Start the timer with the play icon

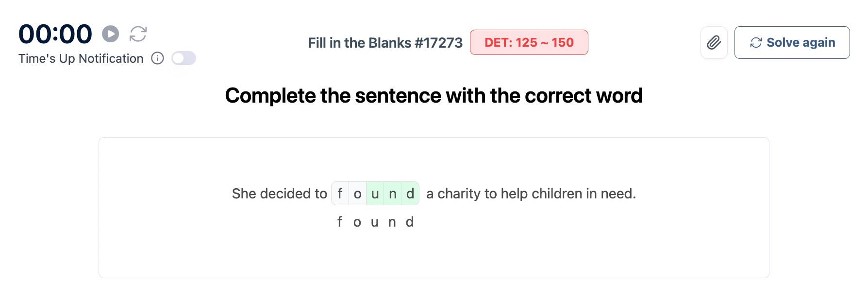pos(110,34)
